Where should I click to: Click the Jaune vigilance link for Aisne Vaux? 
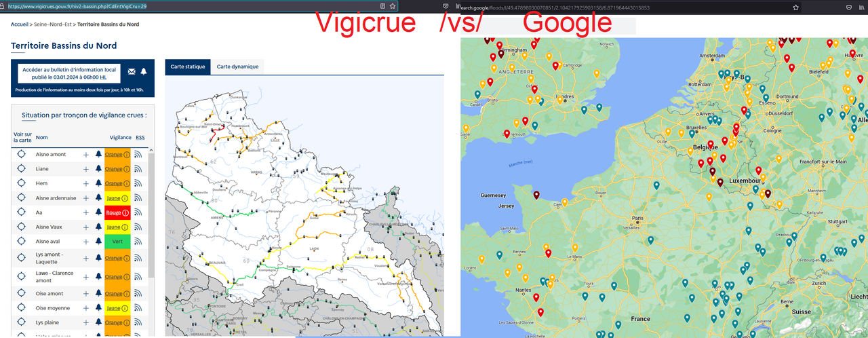tap(114, 227)
